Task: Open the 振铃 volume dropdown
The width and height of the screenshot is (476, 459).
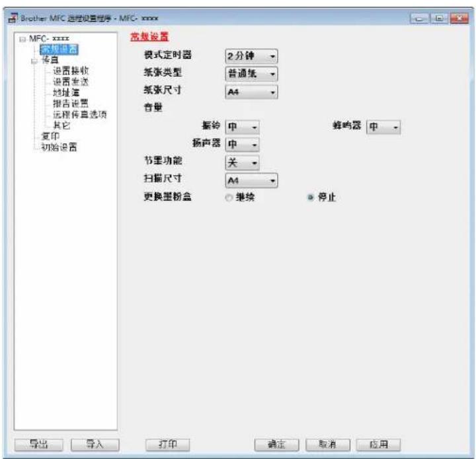Action: point(242,127)
